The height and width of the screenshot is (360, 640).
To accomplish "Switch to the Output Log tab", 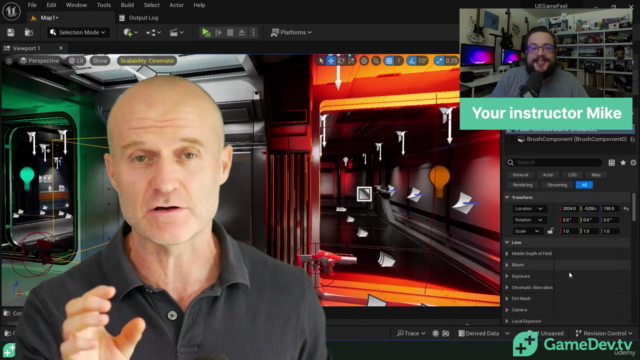I will pyautogui.click(x=139, y=18).
